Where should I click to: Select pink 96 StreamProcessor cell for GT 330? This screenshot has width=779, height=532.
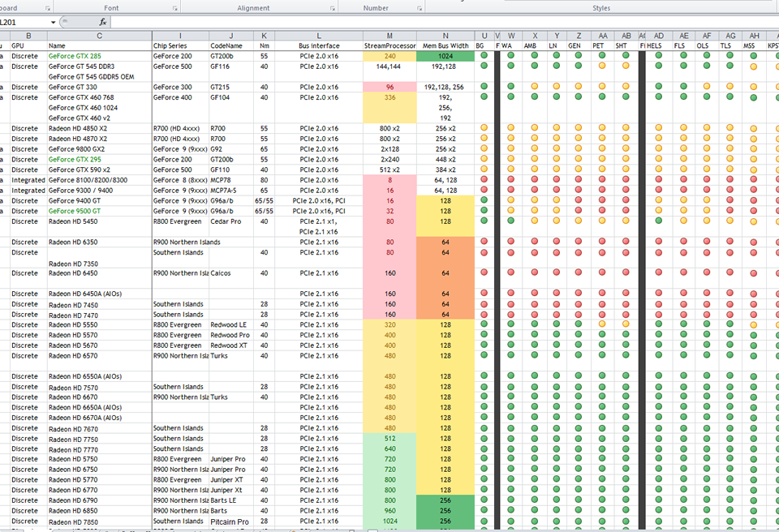coord(389,87)
